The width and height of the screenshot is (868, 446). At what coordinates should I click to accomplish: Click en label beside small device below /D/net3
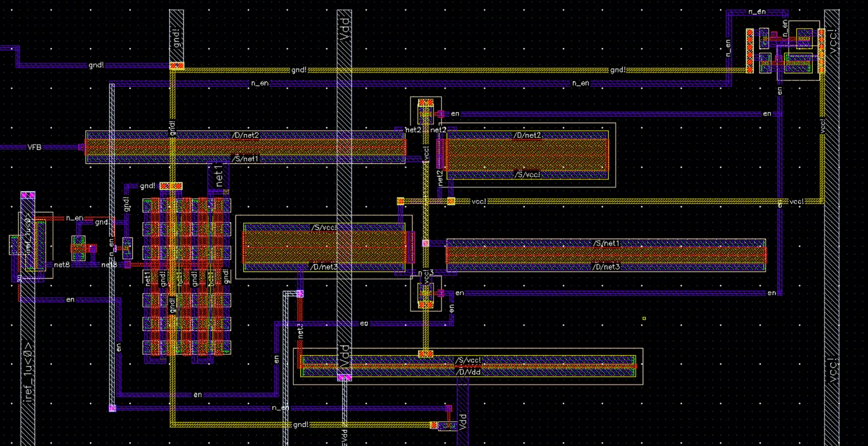459,293
